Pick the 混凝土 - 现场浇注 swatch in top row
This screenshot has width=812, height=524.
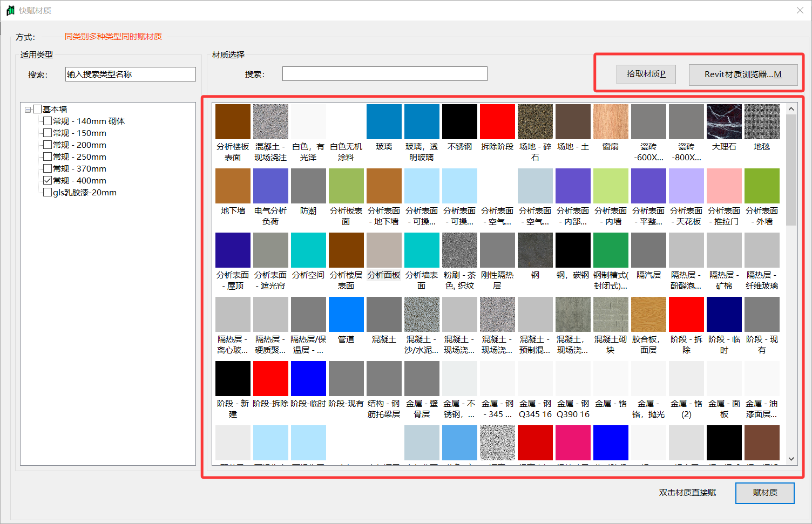click(270, 122)
